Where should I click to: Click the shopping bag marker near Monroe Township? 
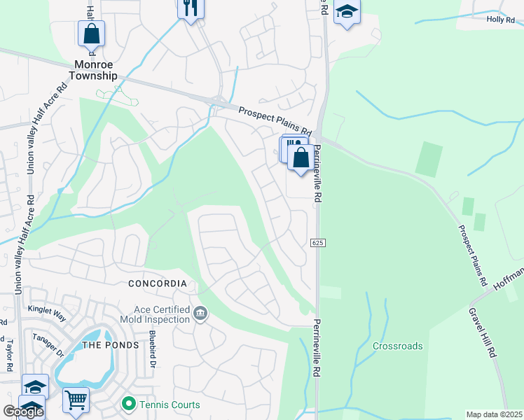pyautogui.click(x=91, y=36)
